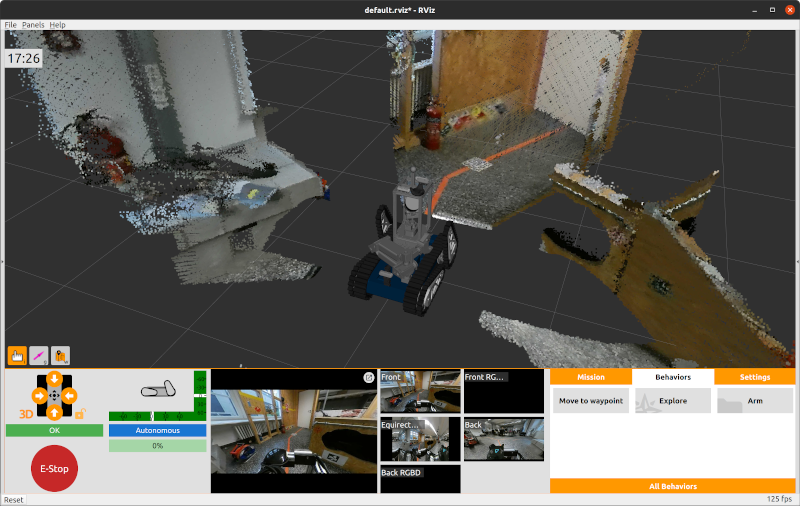Select the pink arrow goal tool
This screenshot has height=506, width=800.
point(39,355)
